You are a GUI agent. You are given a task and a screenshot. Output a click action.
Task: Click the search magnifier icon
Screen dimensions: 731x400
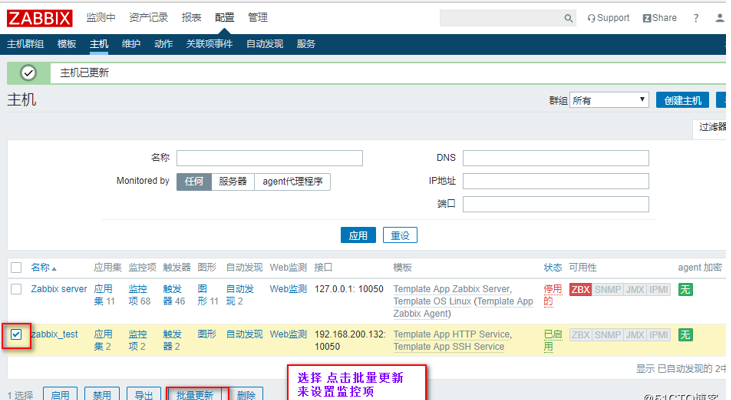point(568,18)
